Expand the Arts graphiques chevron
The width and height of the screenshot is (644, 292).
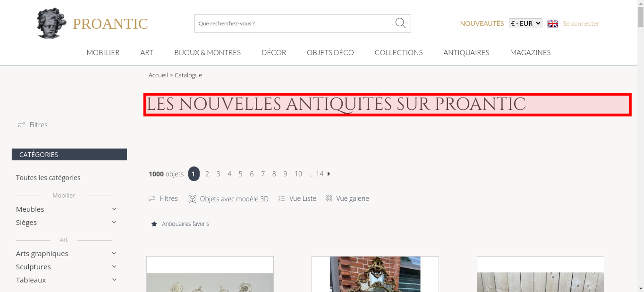point(114,253)
